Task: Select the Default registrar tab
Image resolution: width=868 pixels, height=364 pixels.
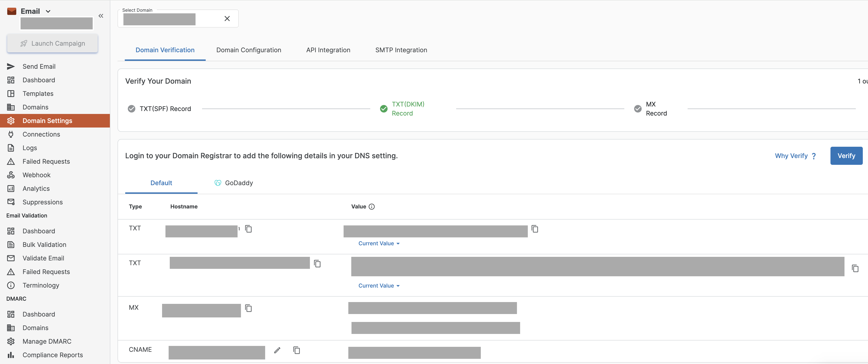Action: click(x=161, y=183)
